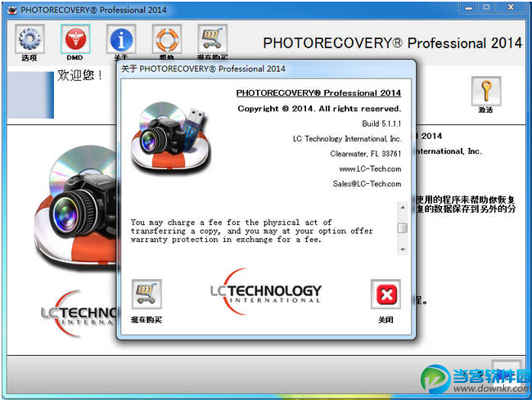Click the Build 5.1.1.1 version text
Screen dimensions: 532x400
(381, 124)
